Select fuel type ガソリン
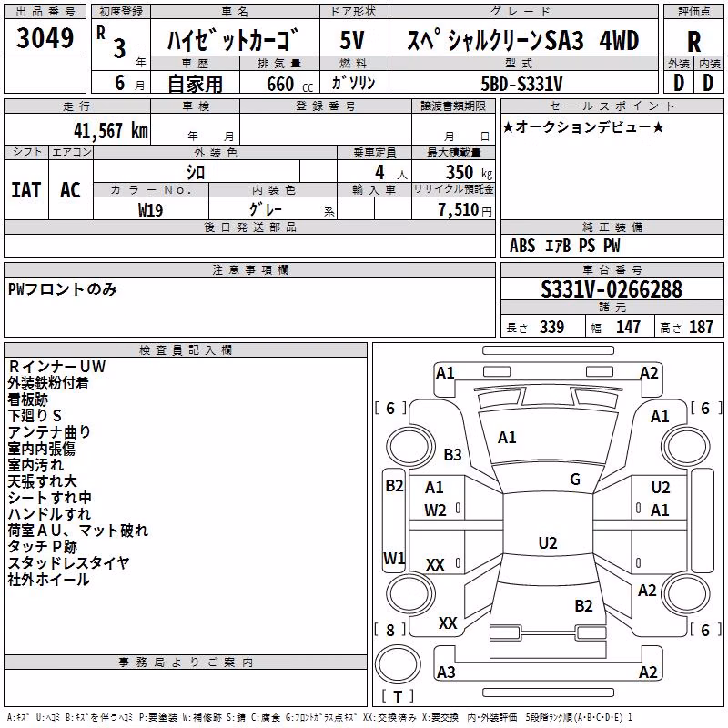Viewport: 728px width, 728px height. (x=353, y=83)
